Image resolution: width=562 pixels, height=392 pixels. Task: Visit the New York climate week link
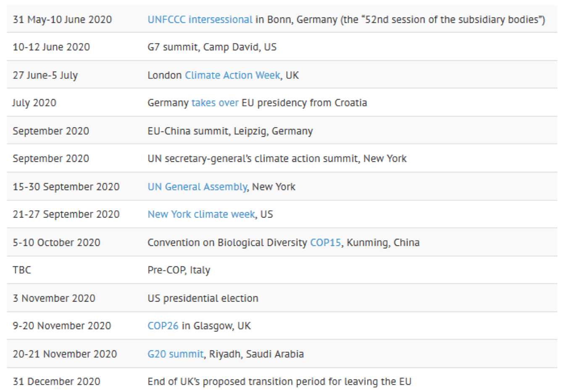201,214
